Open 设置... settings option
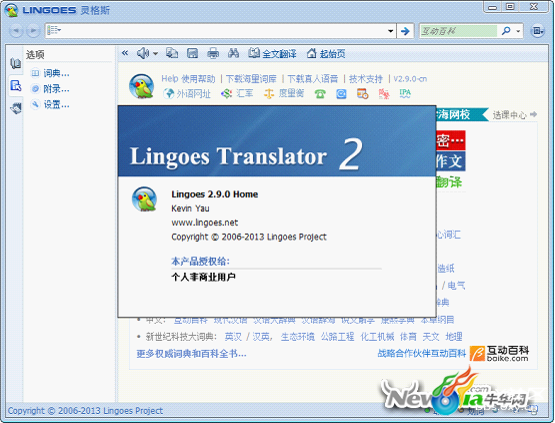The image size is (555, 423). coord(50,104)
